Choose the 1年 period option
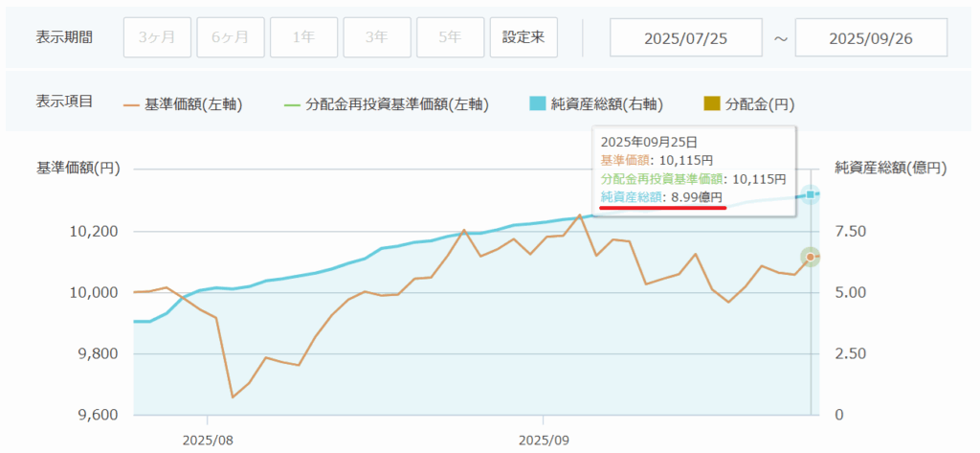This screenshot has height=453, width=980. [302, 38]
